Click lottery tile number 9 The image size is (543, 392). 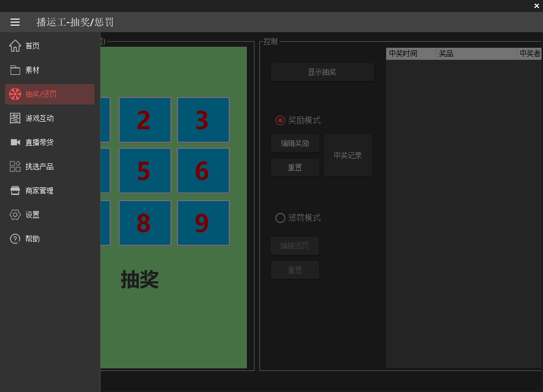coord(203,223)
